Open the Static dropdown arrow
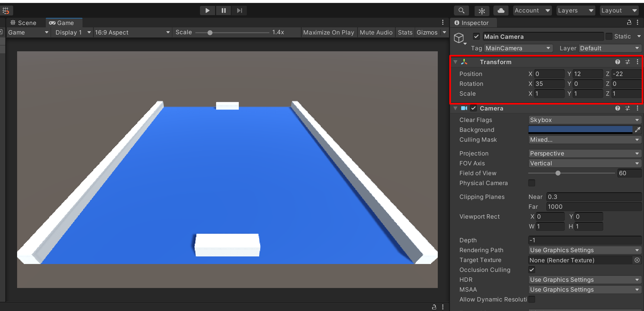The width and height of the screenshot is (644, 311). tap(639, 36)
